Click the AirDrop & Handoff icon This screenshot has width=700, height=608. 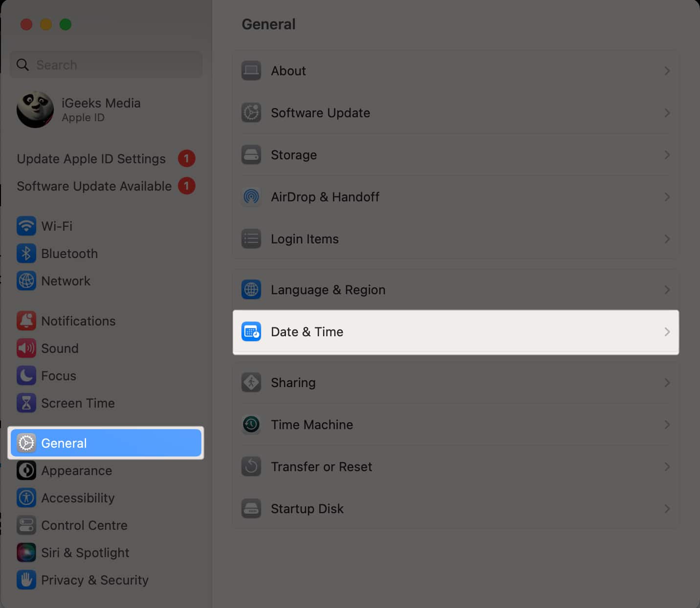click(251, 197)
